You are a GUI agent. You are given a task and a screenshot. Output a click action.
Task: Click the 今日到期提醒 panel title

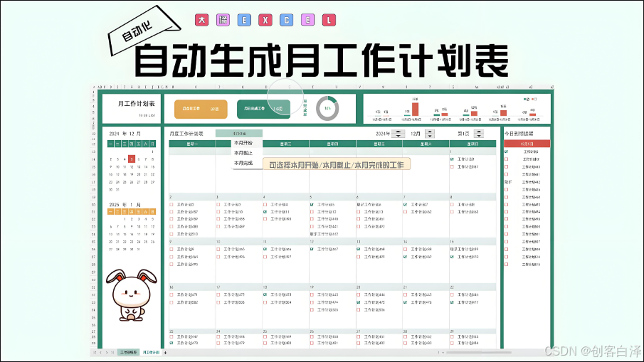pyautogui.click(x=519, y=134)
